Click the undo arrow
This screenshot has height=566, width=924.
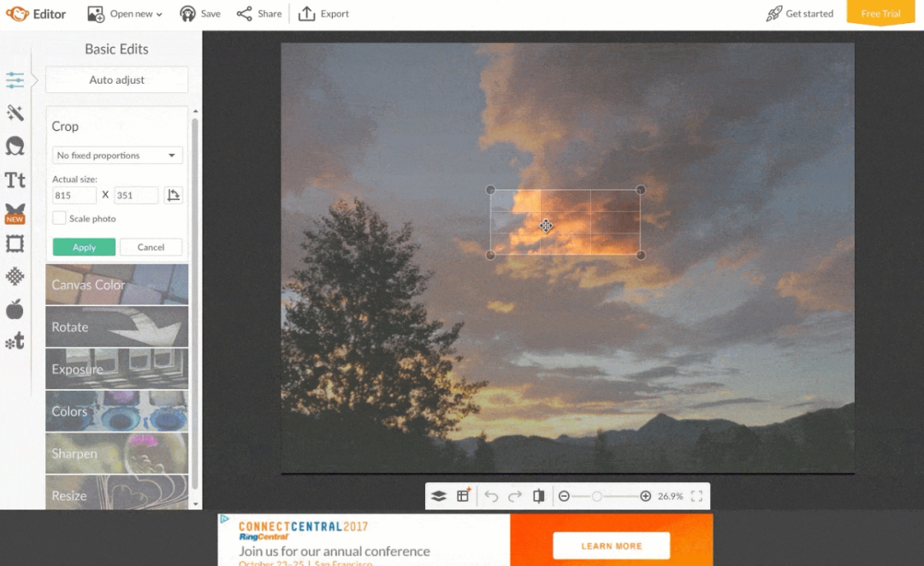491,496
